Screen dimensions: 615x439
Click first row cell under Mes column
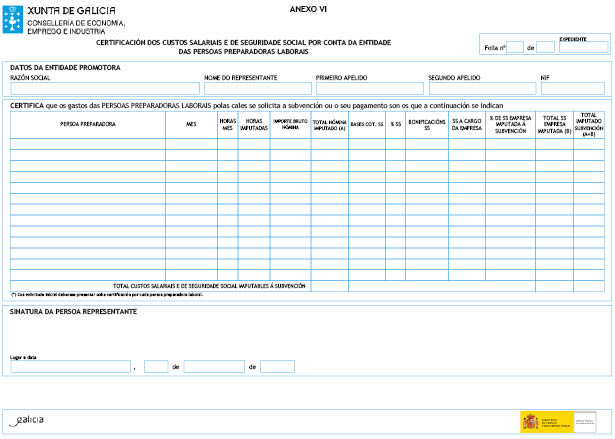click(191, 144)
